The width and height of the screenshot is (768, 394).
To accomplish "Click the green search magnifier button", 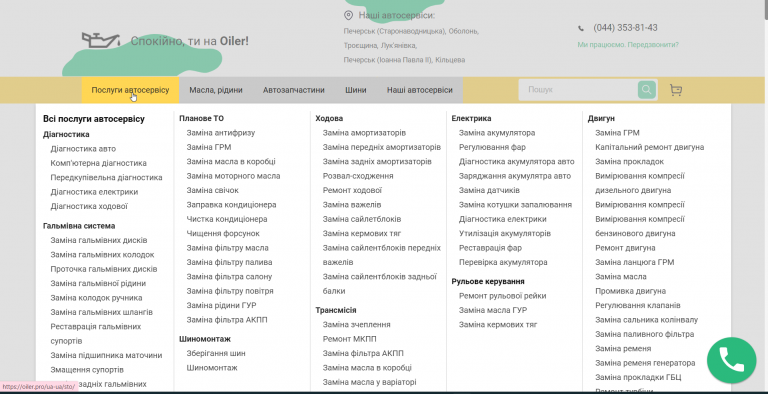I will [647, 90].
